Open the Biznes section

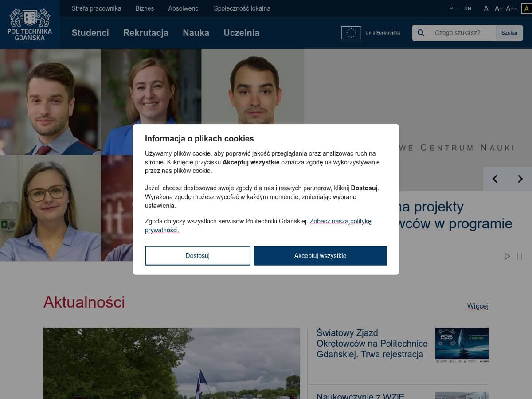click(x=145, y=8)
